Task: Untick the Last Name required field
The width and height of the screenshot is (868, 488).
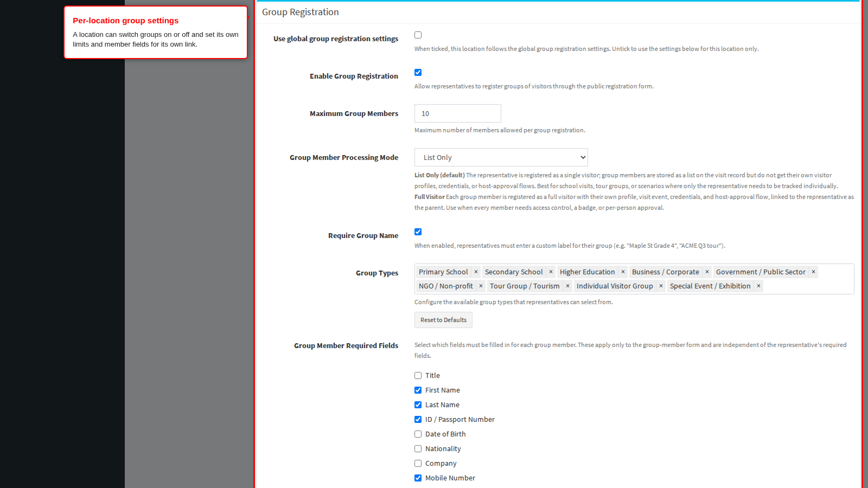Action: tap(418, 405)
